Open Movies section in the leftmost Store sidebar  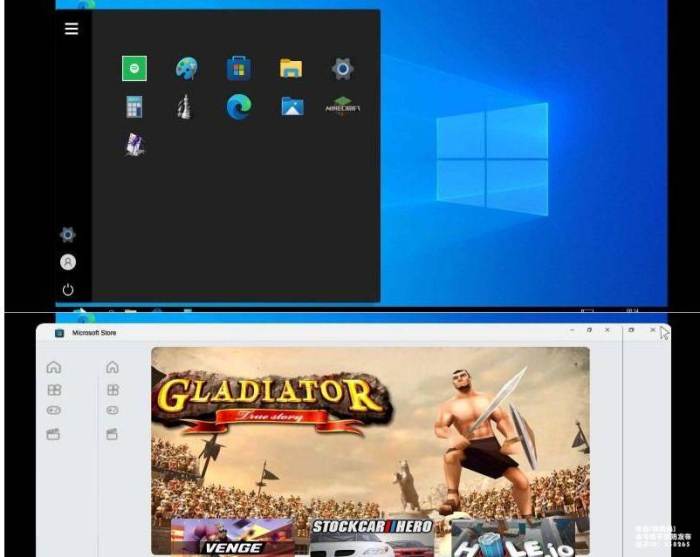[53, 434]
